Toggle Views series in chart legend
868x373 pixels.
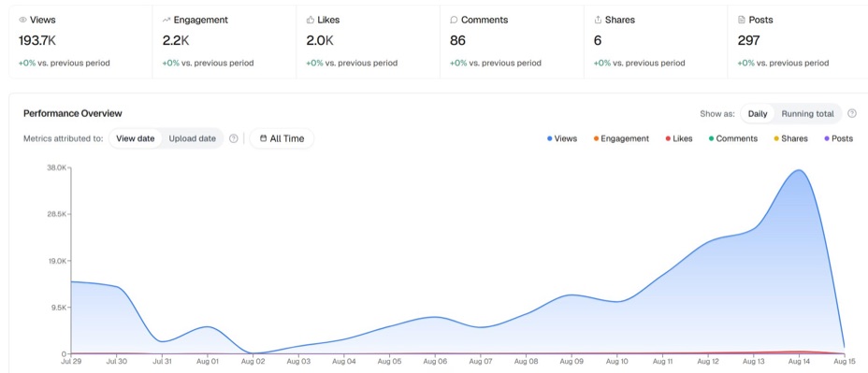tap(562, 138)
